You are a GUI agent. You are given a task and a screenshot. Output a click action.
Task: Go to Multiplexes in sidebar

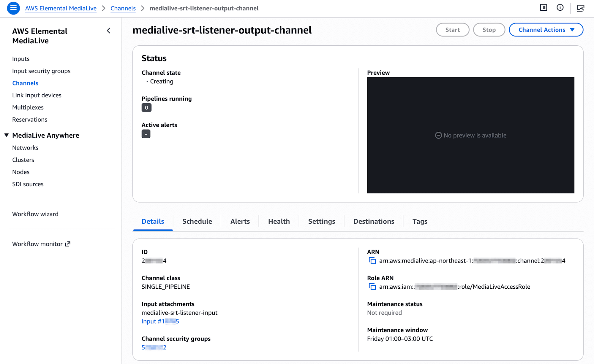[28, 107]
